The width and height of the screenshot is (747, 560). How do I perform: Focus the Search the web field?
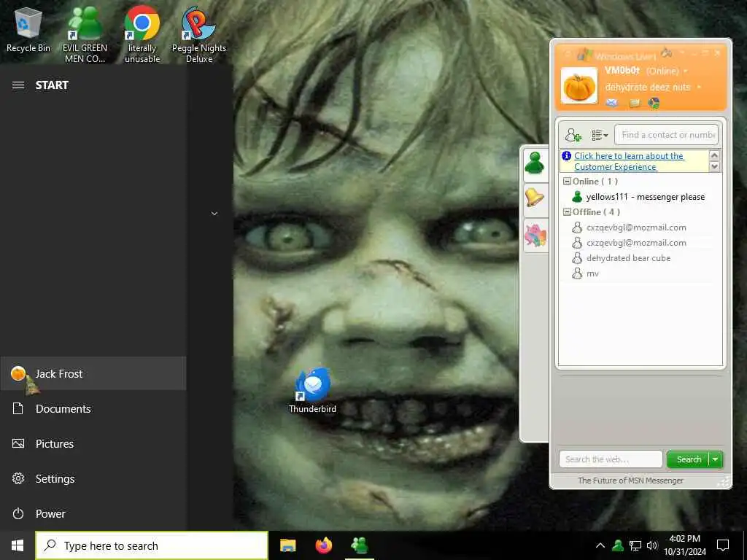point(611,459)
